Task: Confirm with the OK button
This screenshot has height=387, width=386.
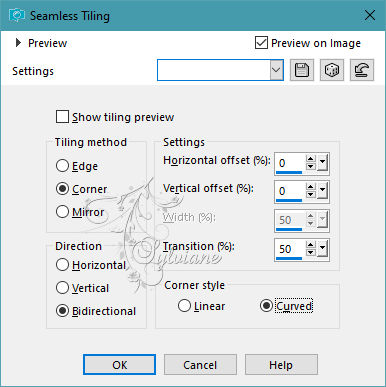Action: 119,365
